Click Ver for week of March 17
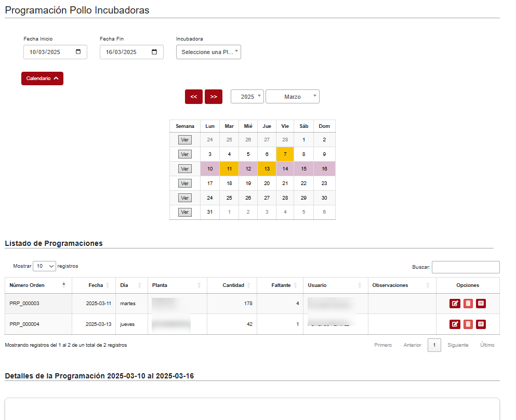This screenshot has height=420, width=516. pyautogui.click(x=184, y=183)
